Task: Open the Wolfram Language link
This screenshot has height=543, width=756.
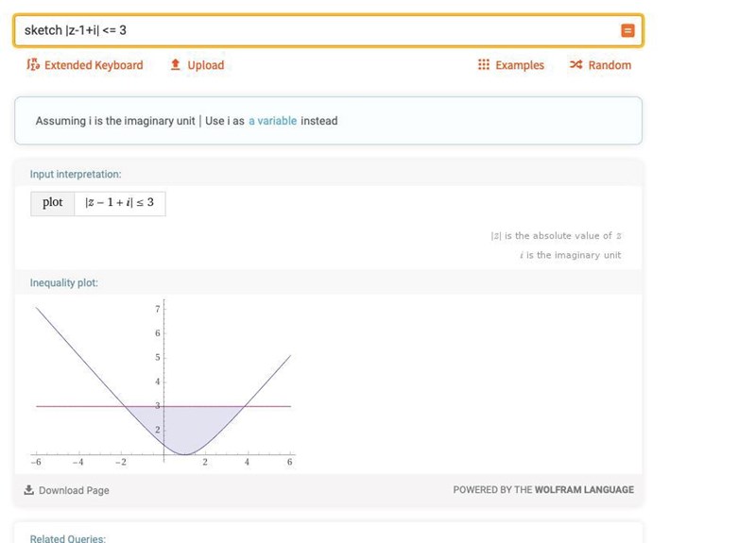Action: click(x=584, y=490)
